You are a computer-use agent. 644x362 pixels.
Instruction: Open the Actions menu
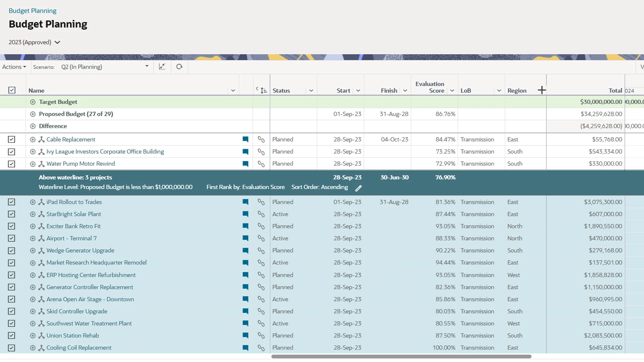coord(14,67)
